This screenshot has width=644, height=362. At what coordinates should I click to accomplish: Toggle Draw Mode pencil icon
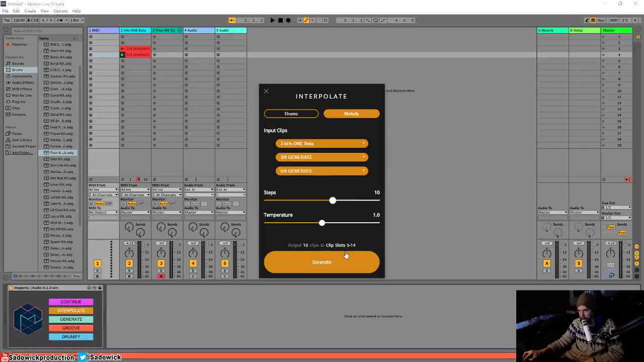587,20
